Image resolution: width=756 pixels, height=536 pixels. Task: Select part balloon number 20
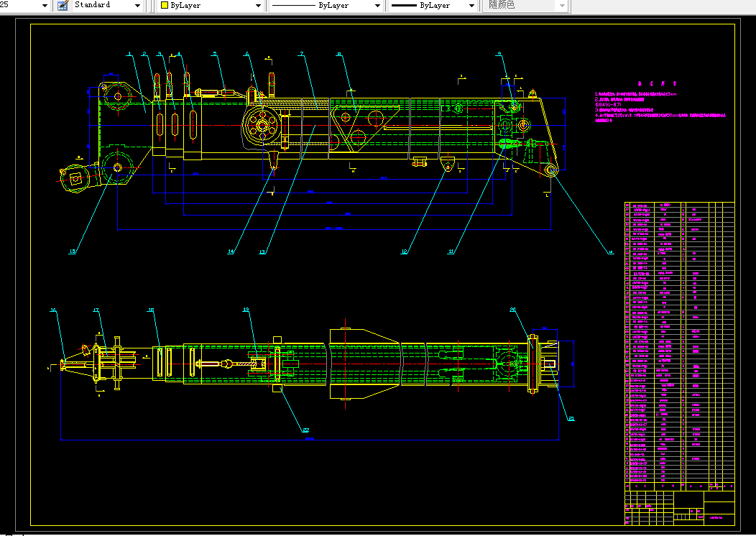click(x=513, y=310)
